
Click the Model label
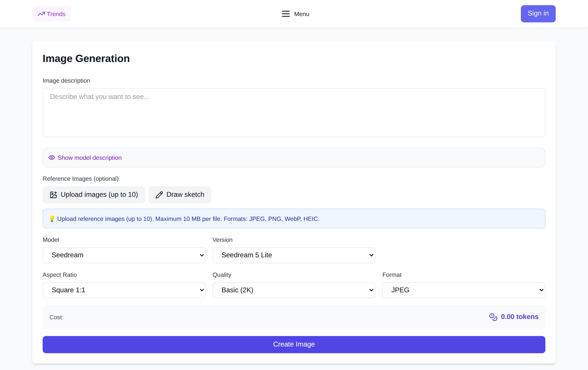click(x=51, y=240)
